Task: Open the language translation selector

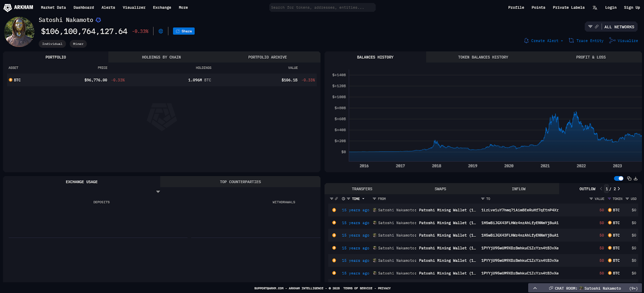Action: (x=595, y=8)
